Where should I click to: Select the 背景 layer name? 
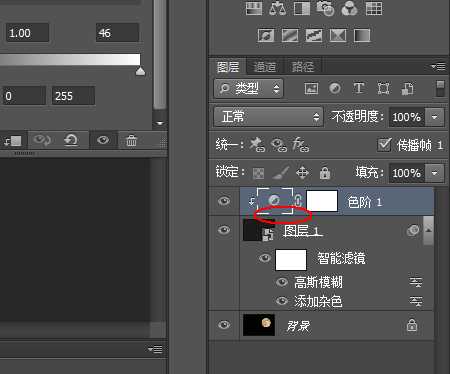point(298,326)
